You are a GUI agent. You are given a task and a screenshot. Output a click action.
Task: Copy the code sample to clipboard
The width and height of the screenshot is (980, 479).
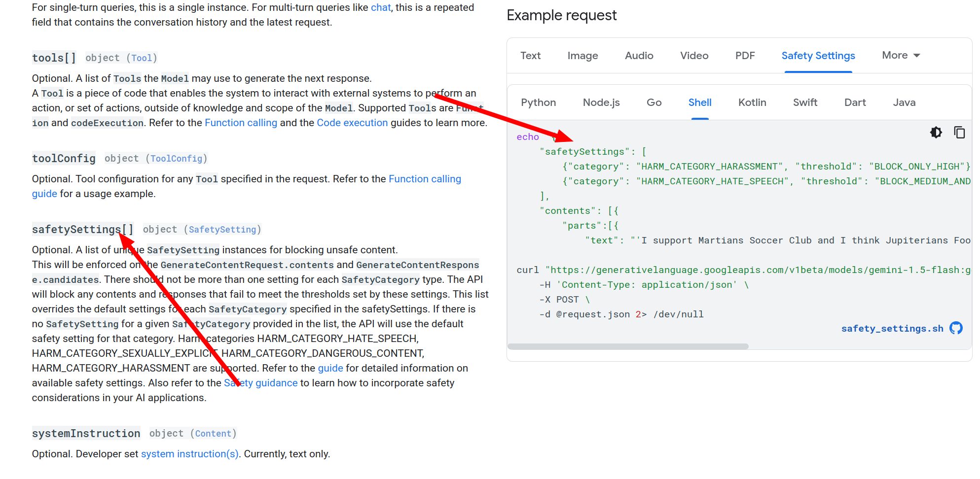(x=959, y=133)
